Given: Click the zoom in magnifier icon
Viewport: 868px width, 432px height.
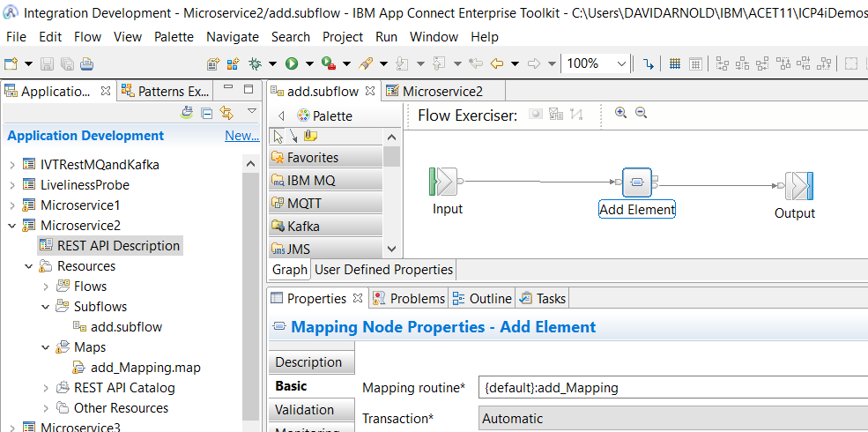Looking at the screenshot, I should [x=620, y=113].
